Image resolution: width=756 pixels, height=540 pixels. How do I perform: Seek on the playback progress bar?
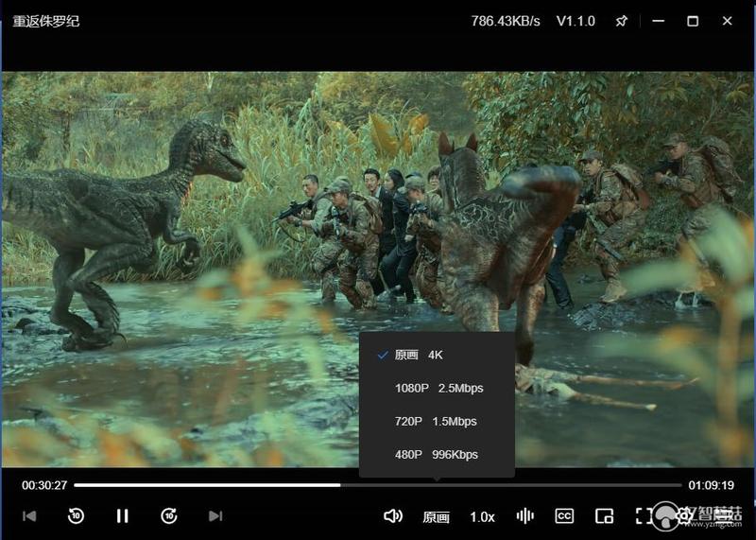tap(377, 485)
